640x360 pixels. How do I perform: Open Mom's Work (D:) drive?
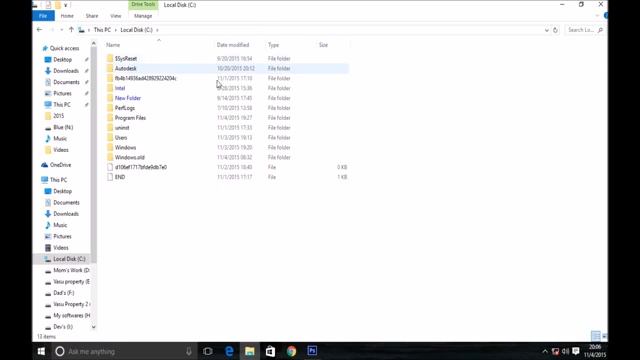coord(71,270)
